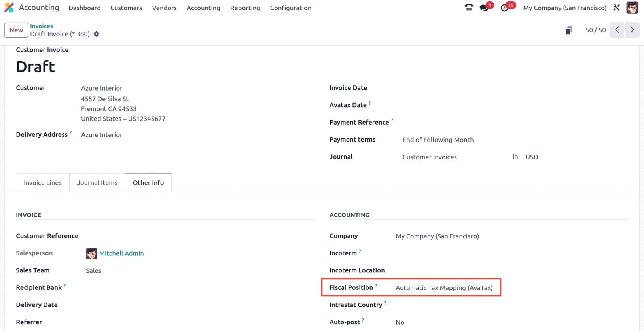This screenshot has height=331, width=644.
Task: Click Mitchell Admin avatar image
Action: coord(91,253)
